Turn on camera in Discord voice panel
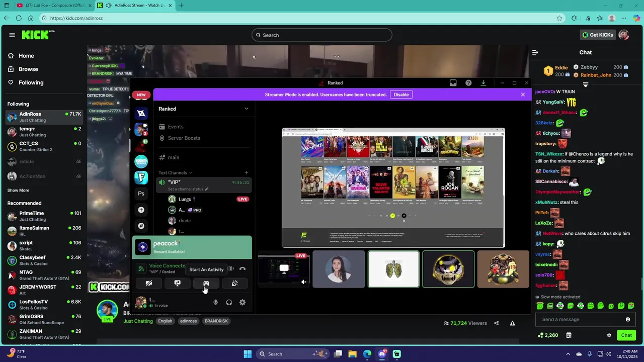The width and height of the screenshot is (644, 362). tap(148, 284)
